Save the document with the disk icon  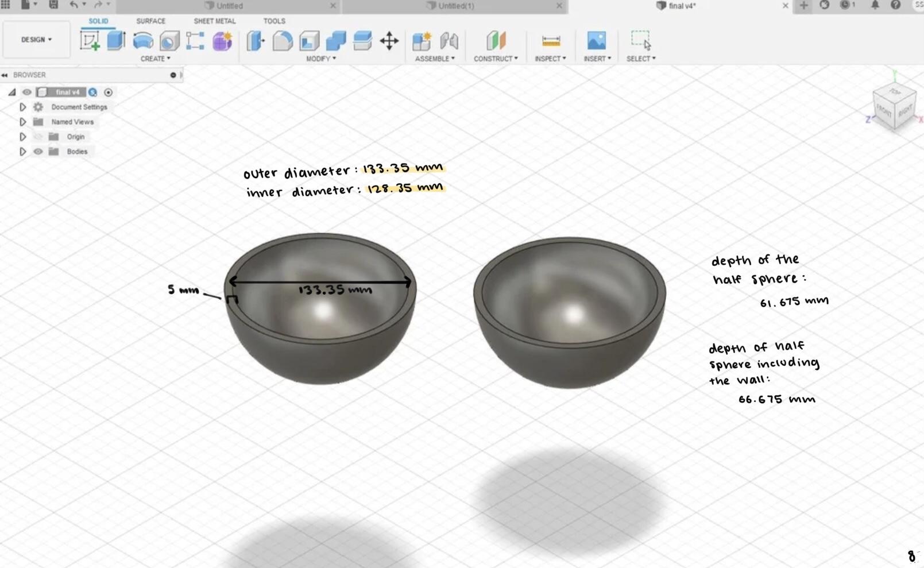point(53,5)
